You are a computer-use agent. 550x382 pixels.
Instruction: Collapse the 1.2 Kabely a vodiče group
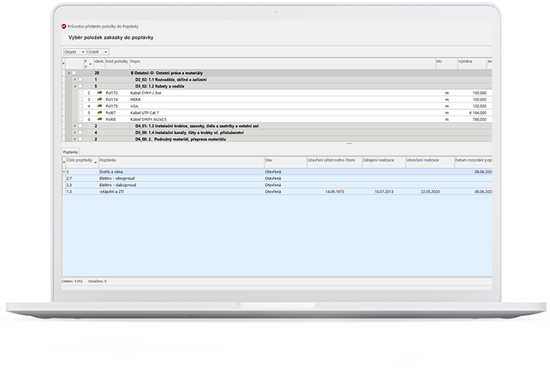(75, 86)
